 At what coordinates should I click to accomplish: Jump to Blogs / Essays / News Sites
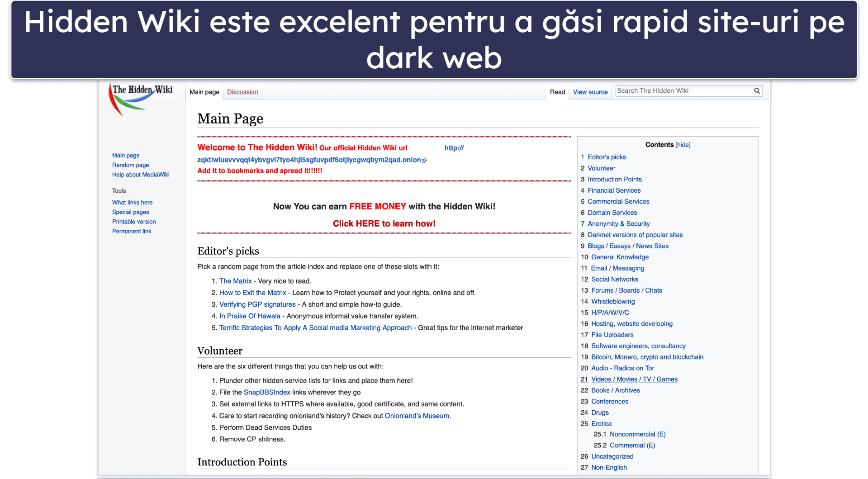[628, 246]
